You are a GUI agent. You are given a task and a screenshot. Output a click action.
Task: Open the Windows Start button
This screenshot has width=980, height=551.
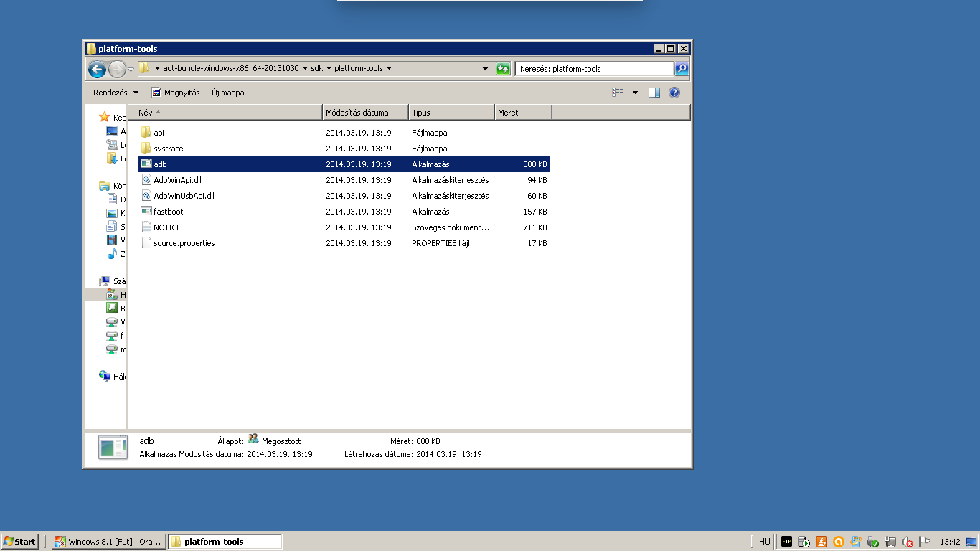tap(19, 542)
